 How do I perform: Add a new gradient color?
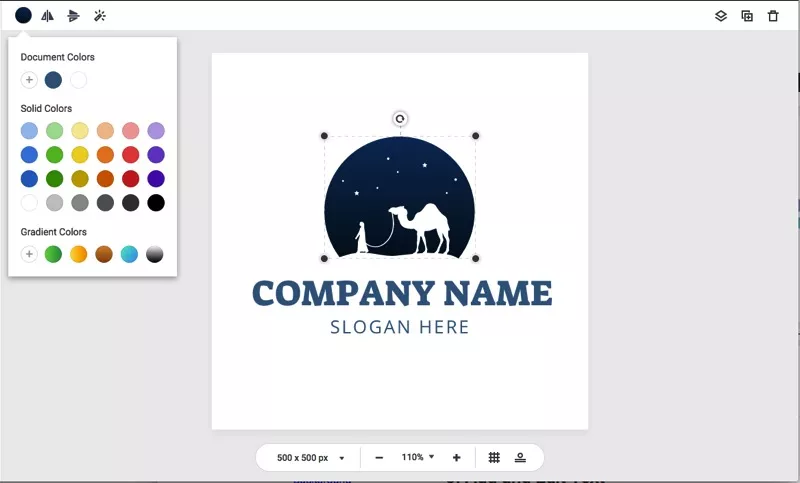coord(29,254)
